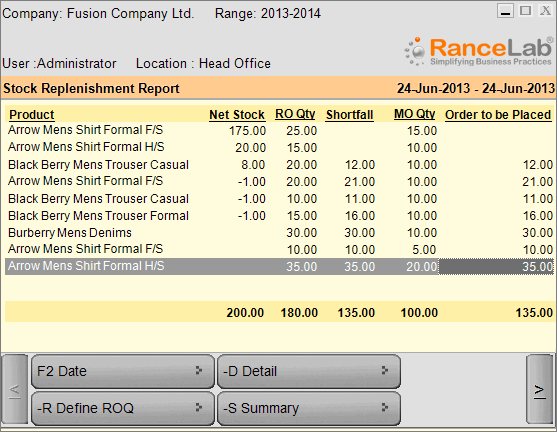Click the arrow on the -R Define ROQ button
Image resolution: width=557 pixels, height=432 pixels.
pos(199,407)
